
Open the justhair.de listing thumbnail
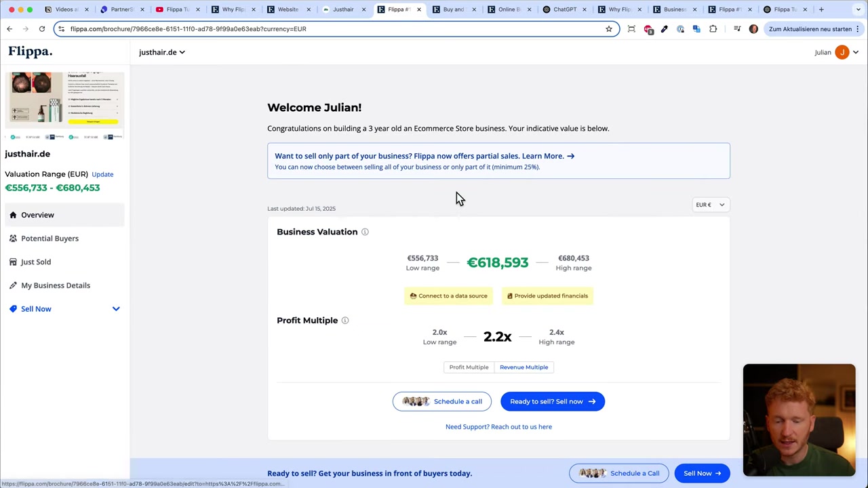click(65, 105)
